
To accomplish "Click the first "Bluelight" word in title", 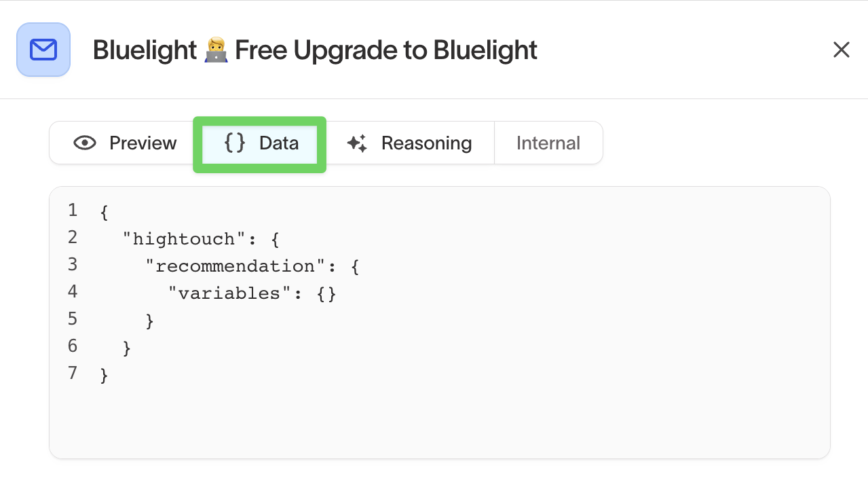I will coord(145,50).
